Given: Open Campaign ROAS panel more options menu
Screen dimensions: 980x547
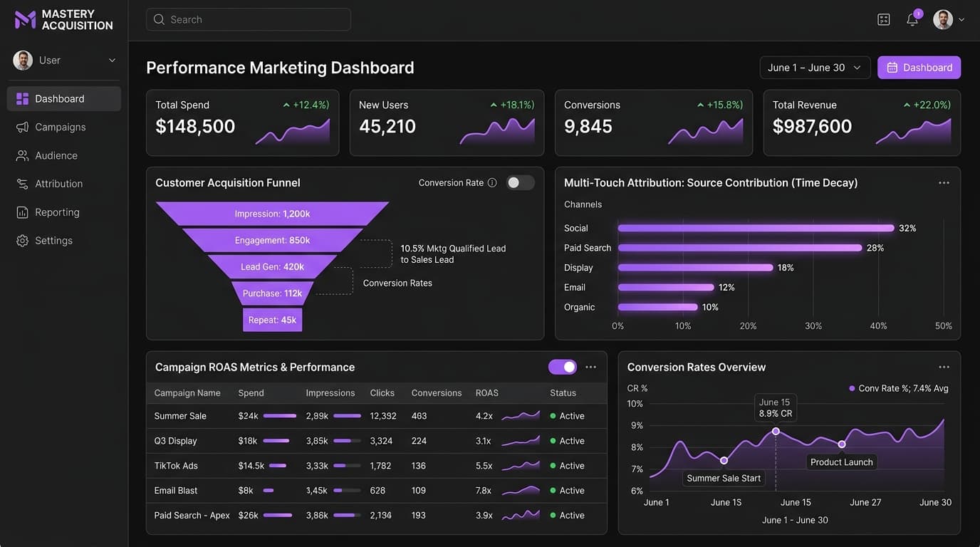Looking at the screenshot, I should (590, 367).
